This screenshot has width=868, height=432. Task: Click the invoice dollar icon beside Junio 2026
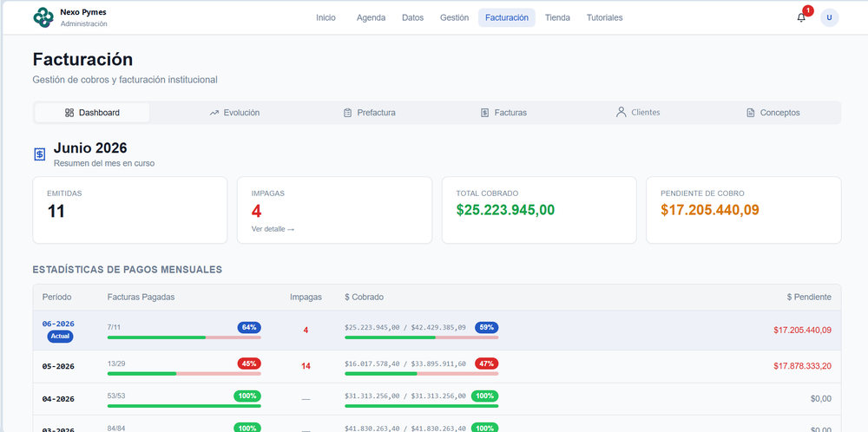tap(40, 154)
